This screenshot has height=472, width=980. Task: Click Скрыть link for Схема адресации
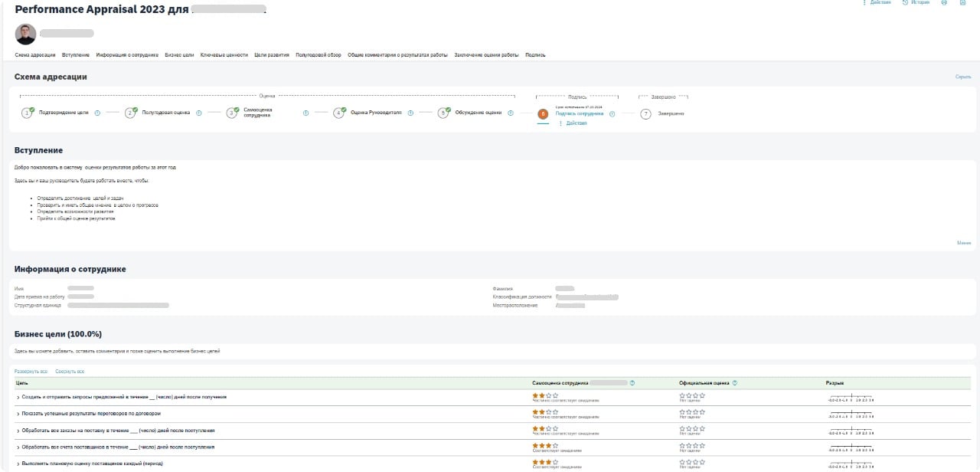pos(962,77)
